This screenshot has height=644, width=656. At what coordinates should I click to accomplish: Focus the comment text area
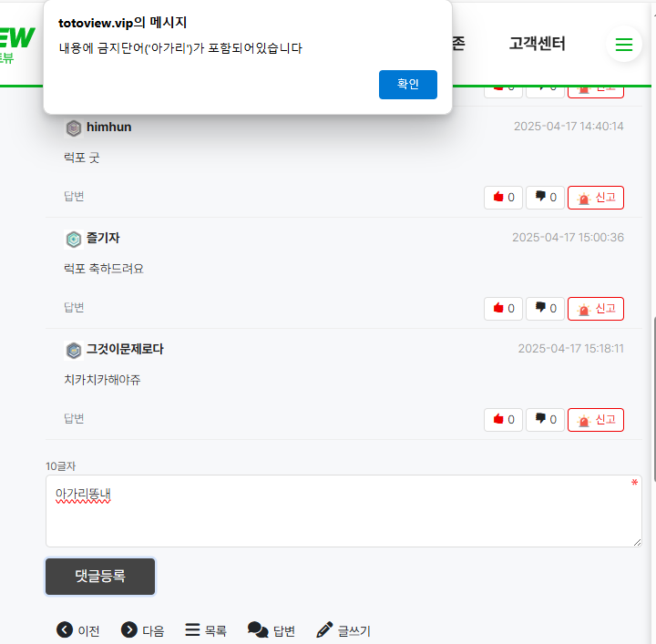pyautogui.click(x=343, y=511)
